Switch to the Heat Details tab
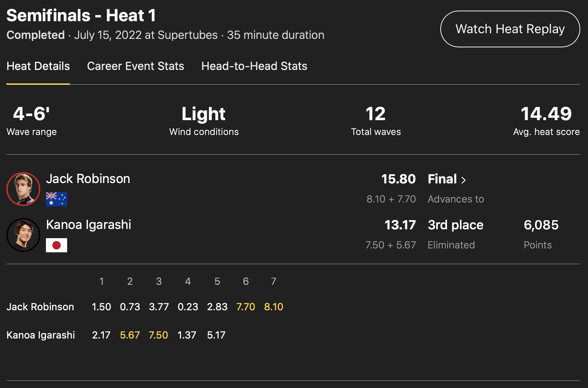This screenshot has width=588, height=388. point(38,66)
